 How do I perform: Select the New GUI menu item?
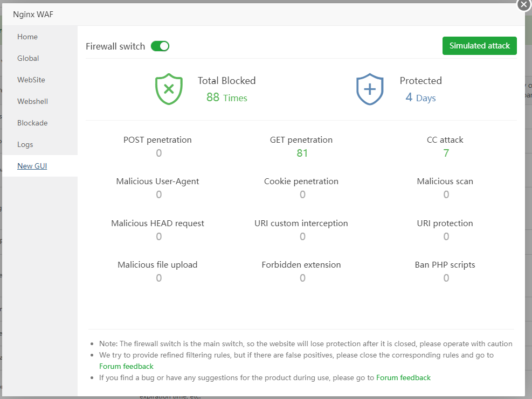pyautogui.click(x=32, y=166)
